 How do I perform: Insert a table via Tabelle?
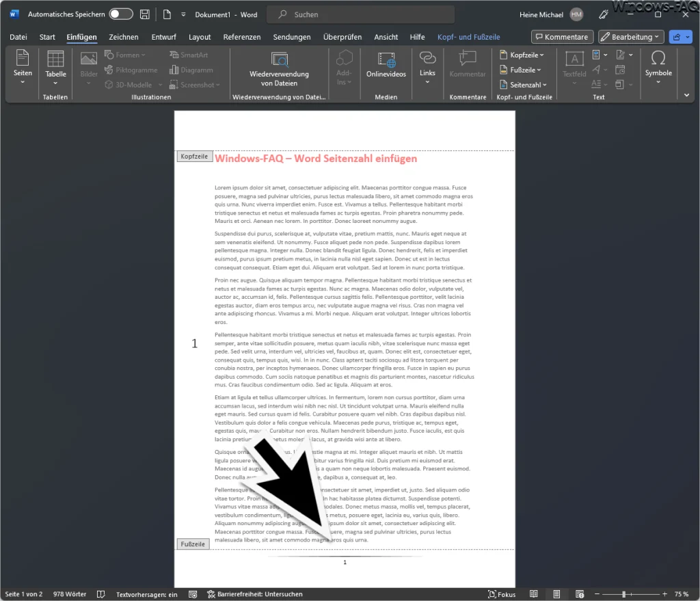55,68
